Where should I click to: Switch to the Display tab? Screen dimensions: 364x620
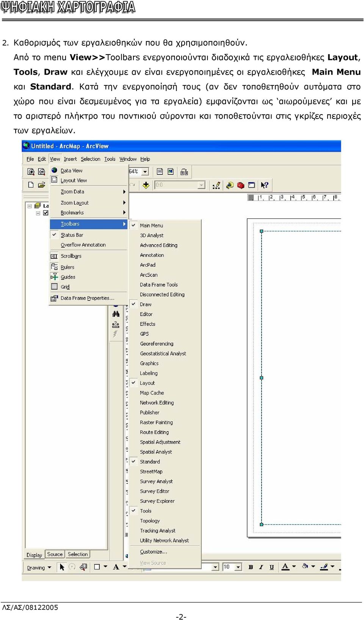[x=34, y=555]
